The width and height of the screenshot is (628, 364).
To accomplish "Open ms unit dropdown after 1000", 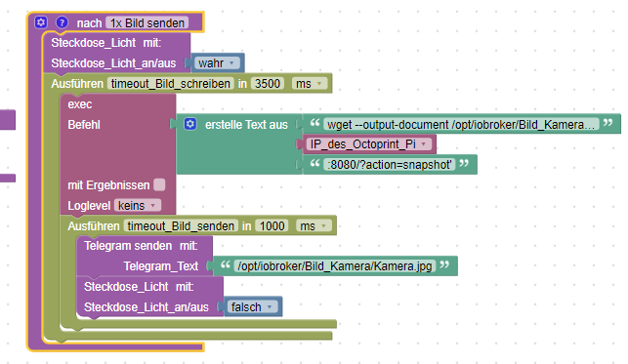I will [314, 226].
